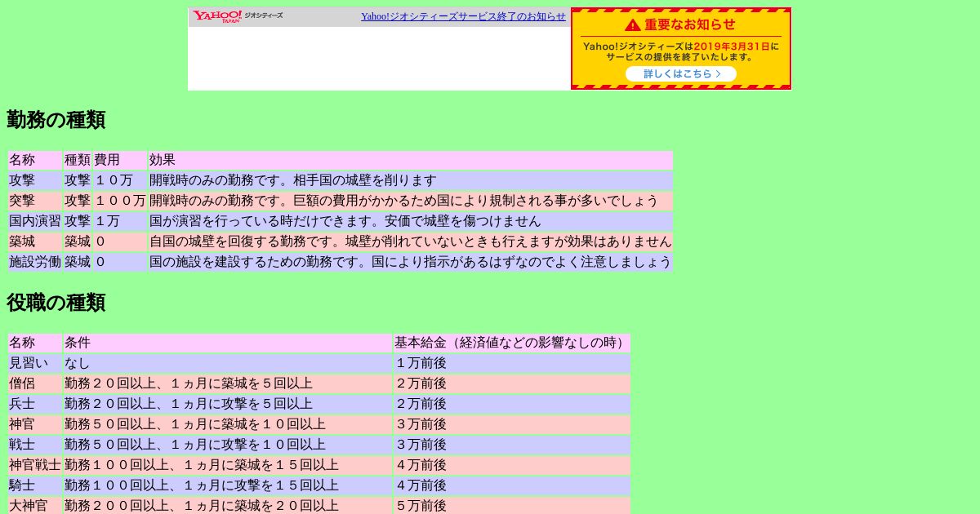Select the １００万 cost cell

pyautogui.click(x=120, y=201)
